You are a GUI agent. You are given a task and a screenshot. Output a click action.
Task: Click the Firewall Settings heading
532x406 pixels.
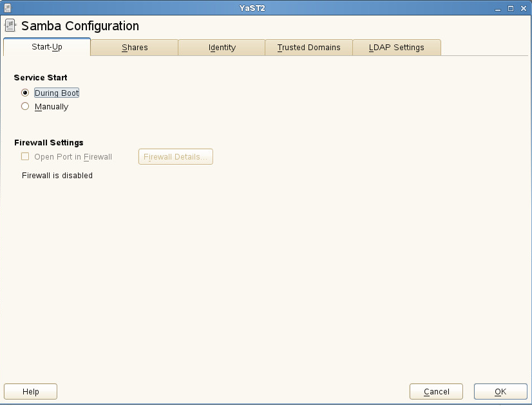49,143
